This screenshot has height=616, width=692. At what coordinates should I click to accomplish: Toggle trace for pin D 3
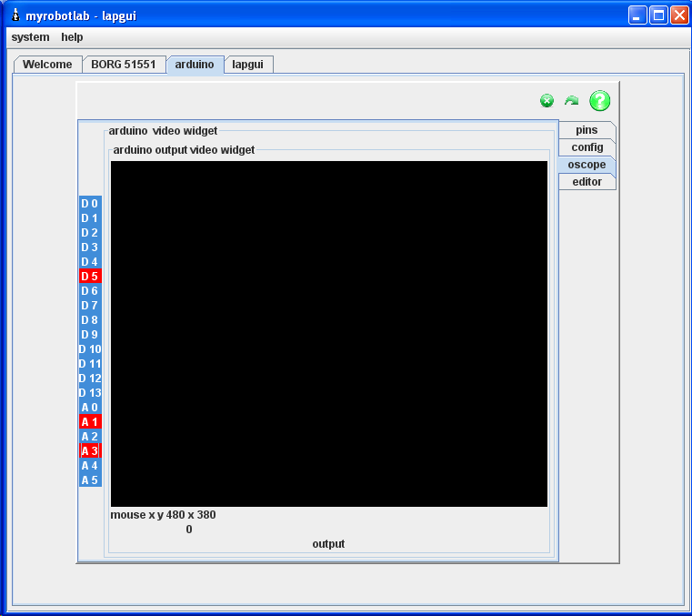[x=90, y=247]
